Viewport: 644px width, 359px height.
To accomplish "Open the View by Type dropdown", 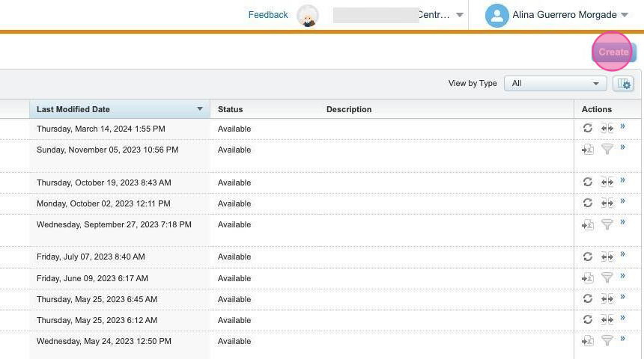I will click(555, 84).
